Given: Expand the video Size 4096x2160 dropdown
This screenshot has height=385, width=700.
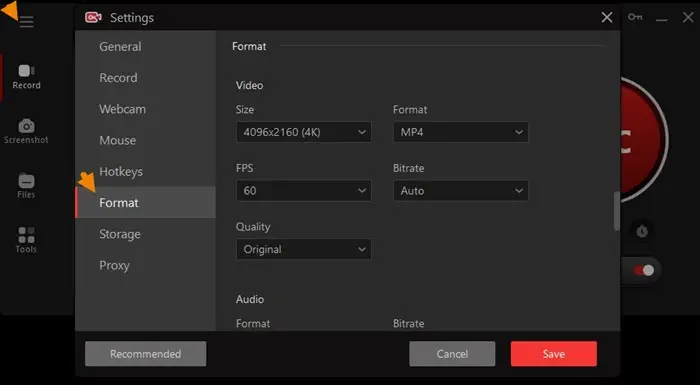Looking at the screenshot, I should [x=304, y=132].
